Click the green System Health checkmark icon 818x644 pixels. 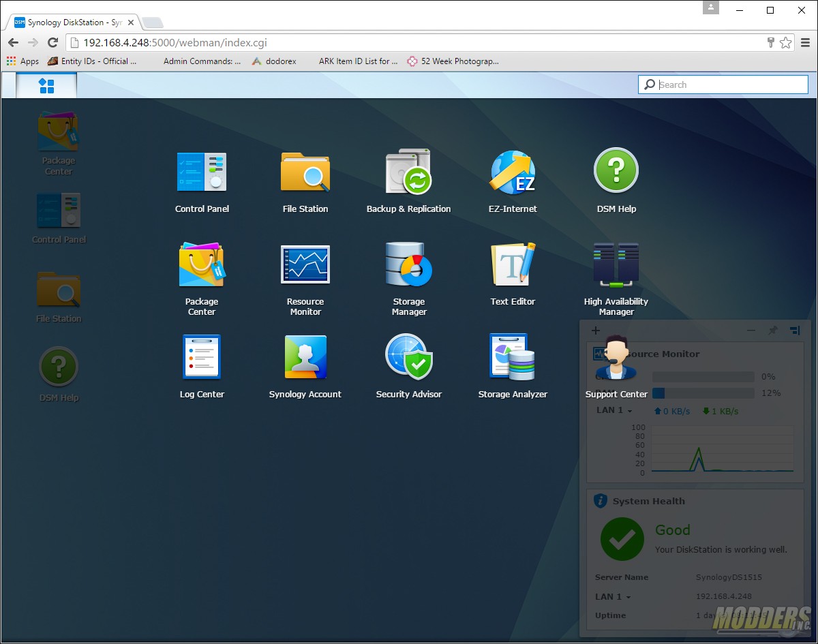(622, 538)
